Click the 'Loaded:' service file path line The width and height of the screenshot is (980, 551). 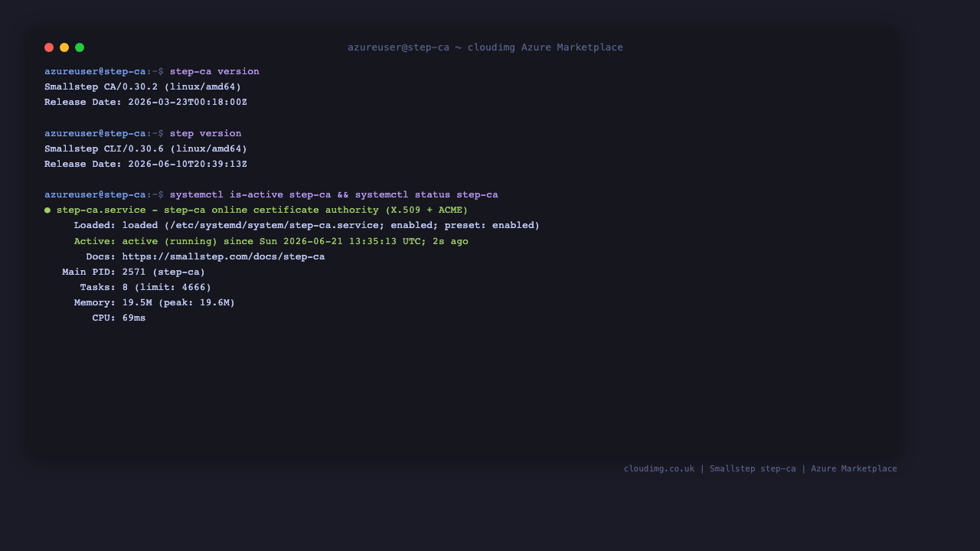[307, 225]
